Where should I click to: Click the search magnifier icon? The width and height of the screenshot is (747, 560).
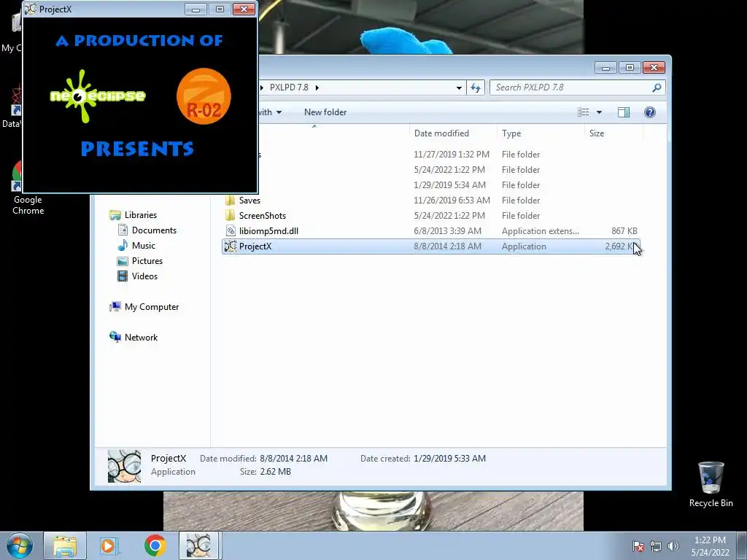[657, 87]
